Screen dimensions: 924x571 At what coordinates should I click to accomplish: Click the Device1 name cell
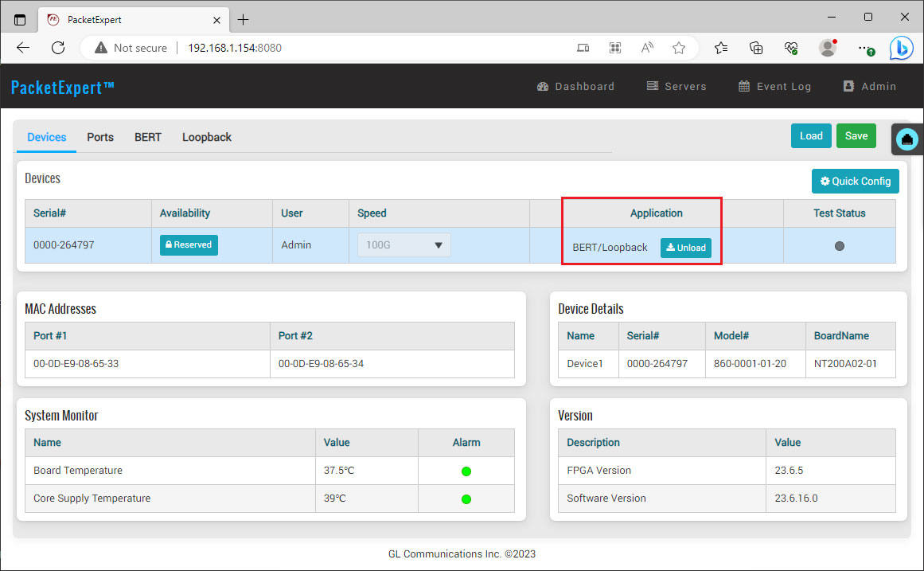tap(585, 364)
